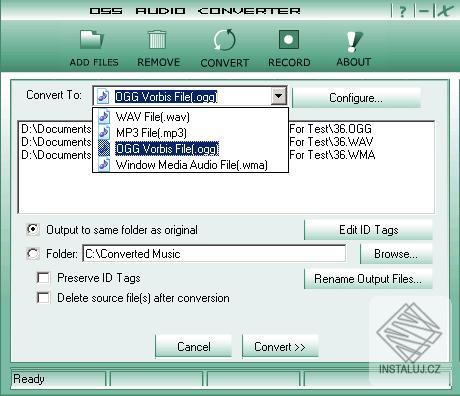Screen dimensions: 460x396
Task: Click the Window Media Audio note icon
Action: click(x=104, y=165)
